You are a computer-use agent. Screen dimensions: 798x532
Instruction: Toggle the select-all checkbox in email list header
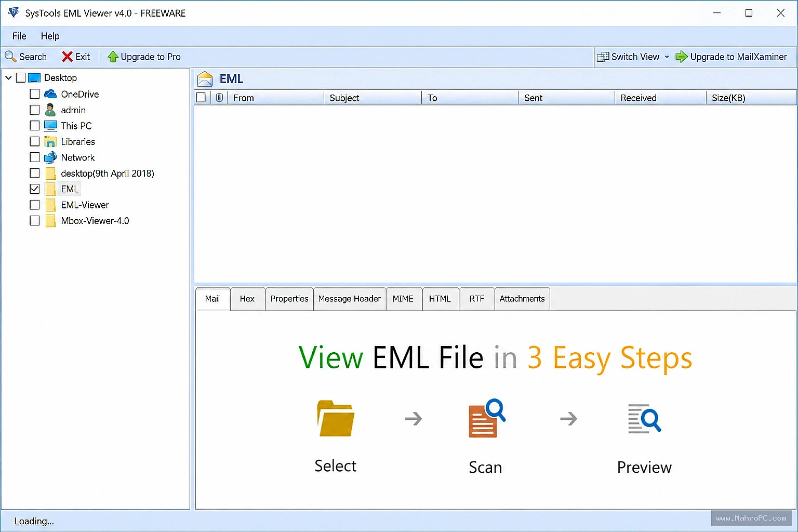pos(201,98)
